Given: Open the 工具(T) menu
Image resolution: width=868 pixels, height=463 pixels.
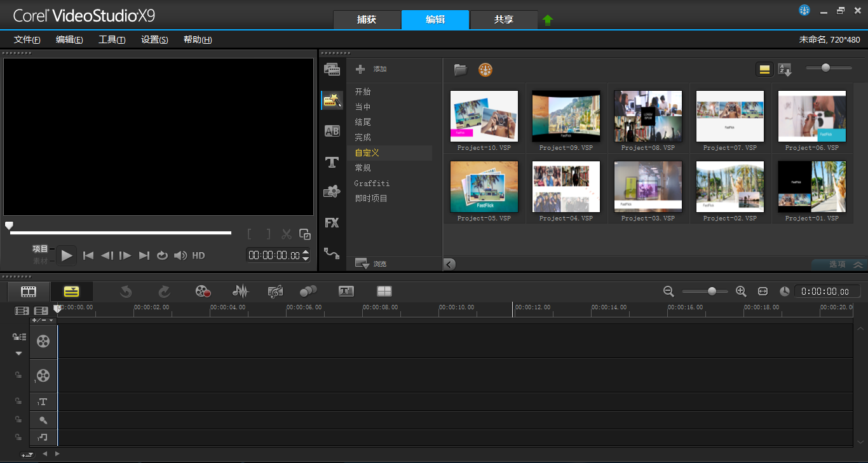Looking at the screenshot, I should click(x=112, y=39).
